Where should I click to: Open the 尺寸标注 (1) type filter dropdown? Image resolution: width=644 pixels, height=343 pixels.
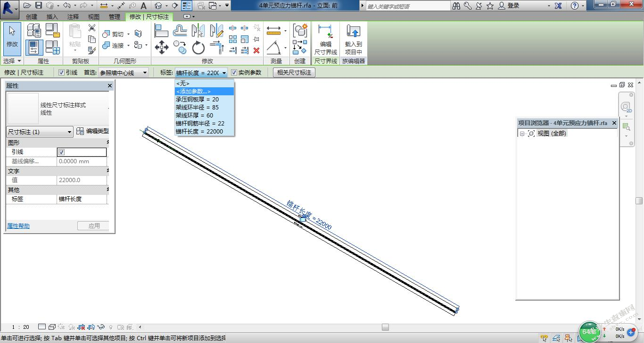click(x=40, y=132)
